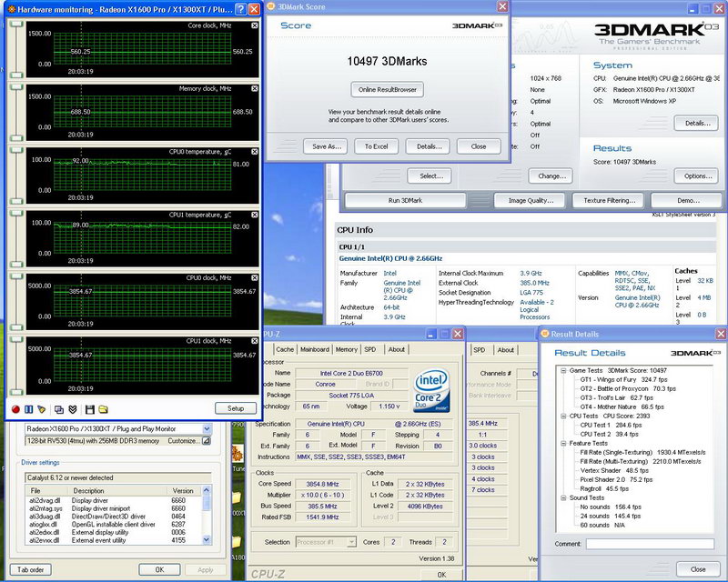Click OK in the driver settings window

(160, 569)
